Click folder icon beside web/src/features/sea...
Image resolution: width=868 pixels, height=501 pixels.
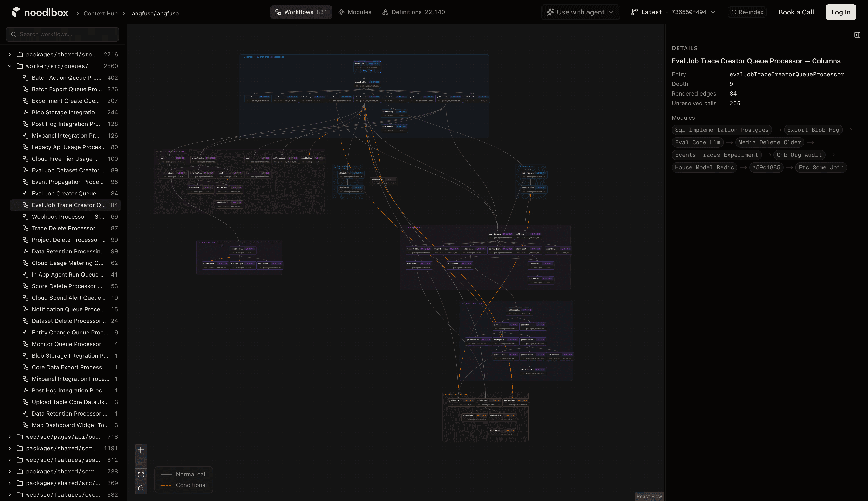(x=20, y=460)
